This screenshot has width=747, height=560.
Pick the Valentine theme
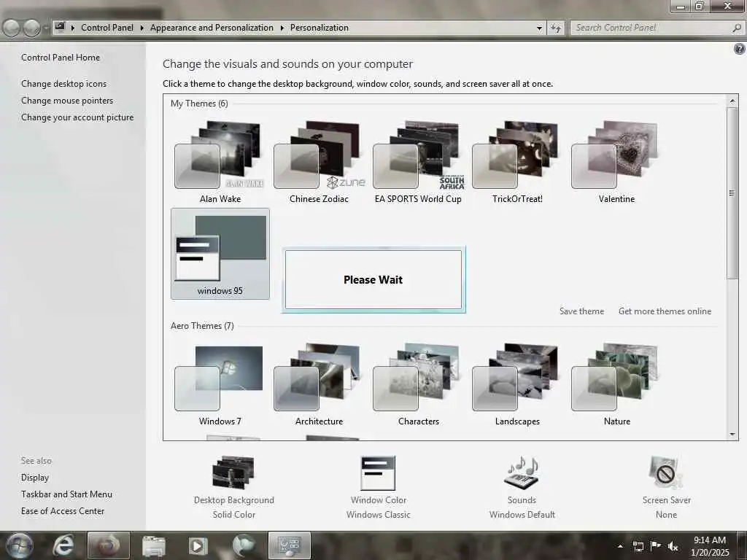616,162
